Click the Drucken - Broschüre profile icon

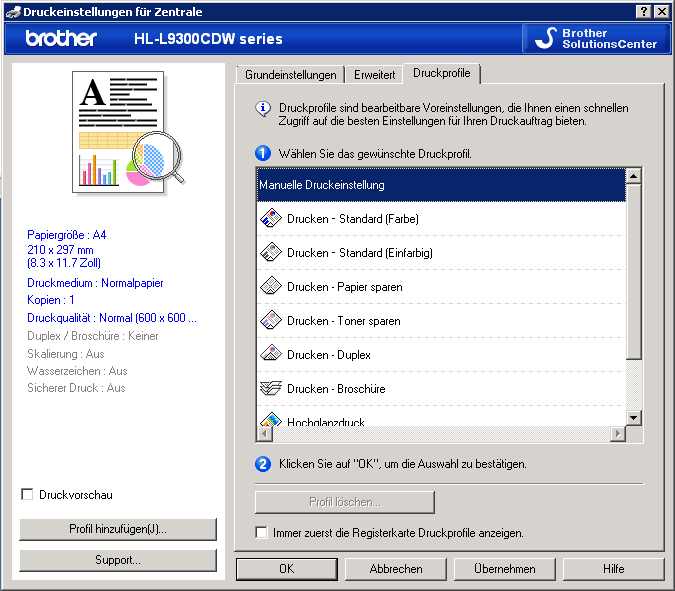pos(271,388)
